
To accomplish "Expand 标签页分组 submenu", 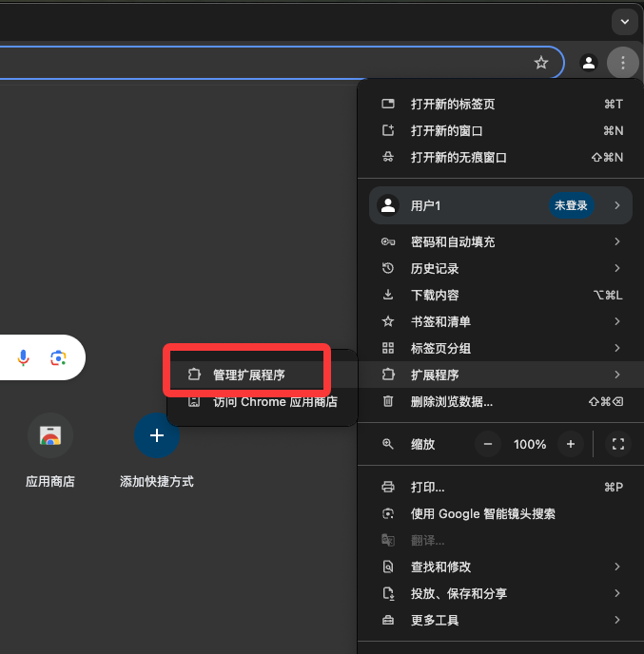I will pyautogui.click(x=501, y=348).
